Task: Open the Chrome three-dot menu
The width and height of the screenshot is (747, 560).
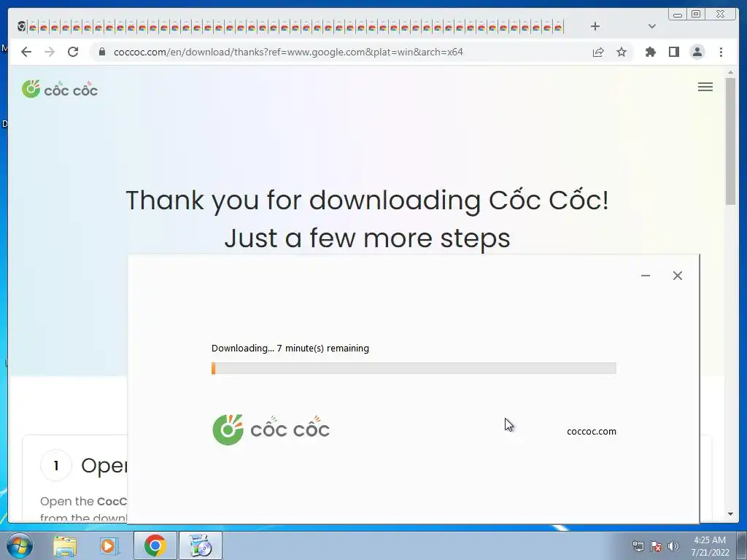Action: (x=721, y=52)
